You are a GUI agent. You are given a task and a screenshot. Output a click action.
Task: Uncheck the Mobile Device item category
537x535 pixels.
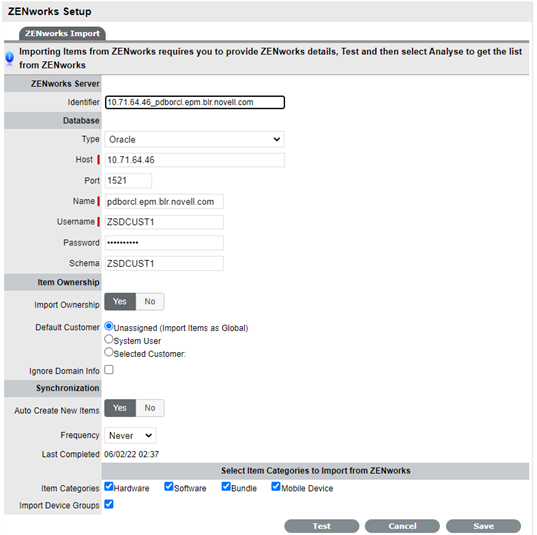click(276, 486)
